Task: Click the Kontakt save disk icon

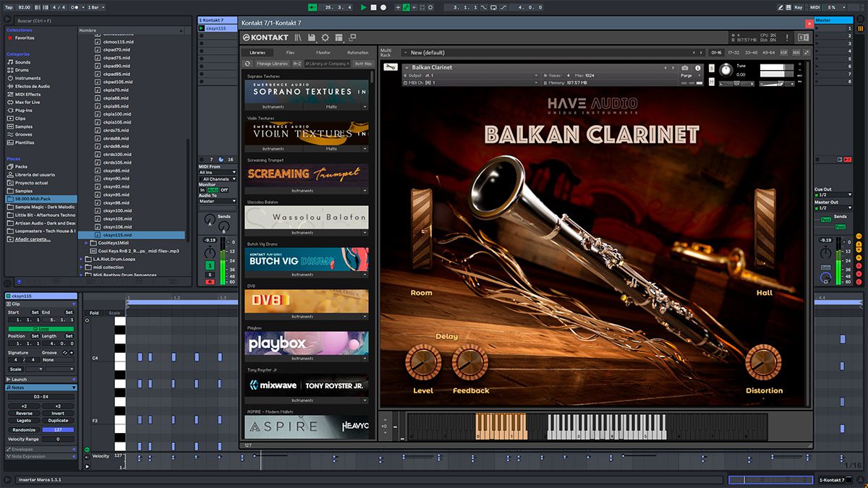Action: point(311,38)
